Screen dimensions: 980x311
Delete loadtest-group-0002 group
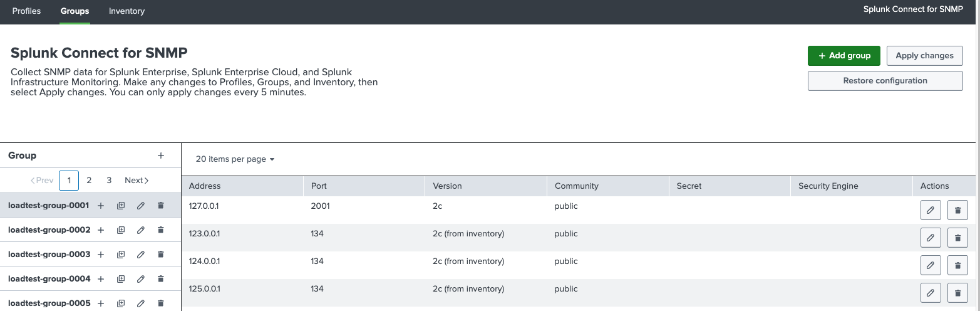(x=161, y=230)
